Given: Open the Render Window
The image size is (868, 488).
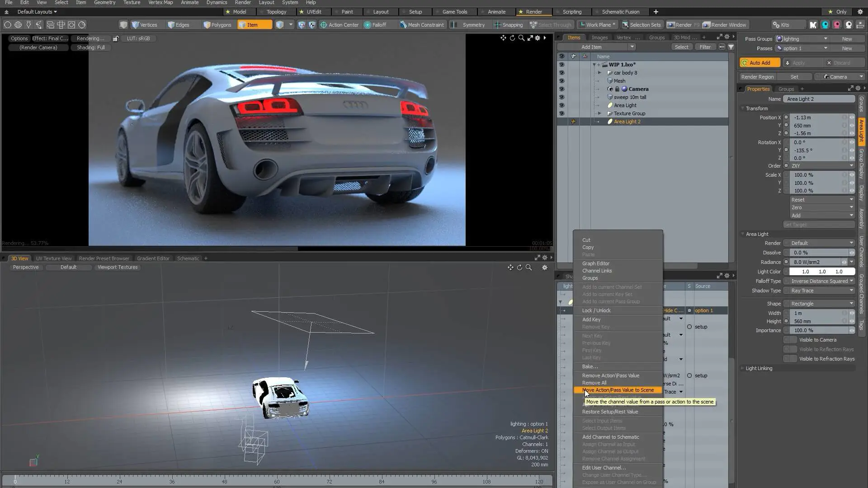Looking at the screenshot, I should (x=725, y=25).
